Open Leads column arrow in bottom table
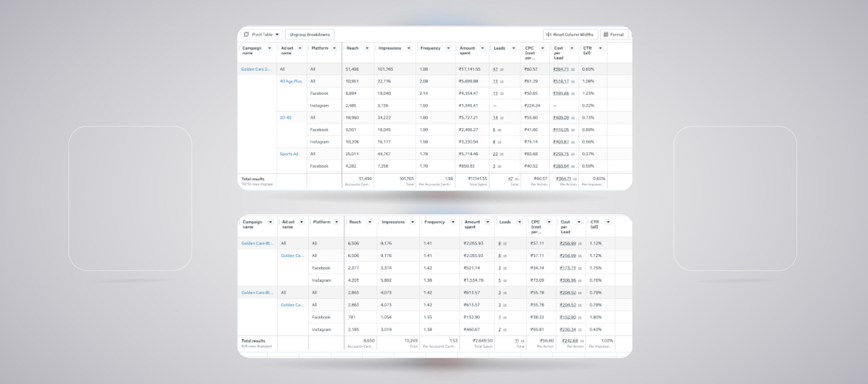This screenshot has height=384, width=868. [519, 222]
